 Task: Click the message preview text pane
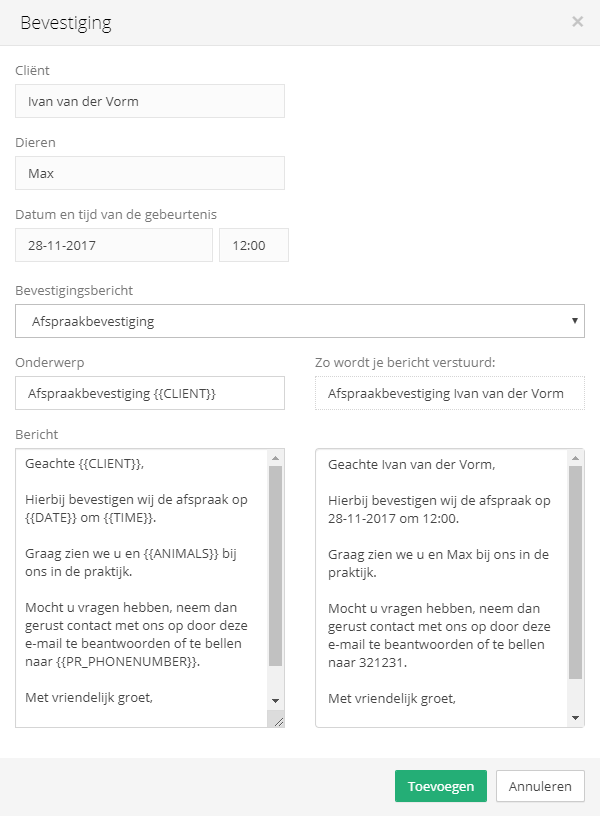441,588
